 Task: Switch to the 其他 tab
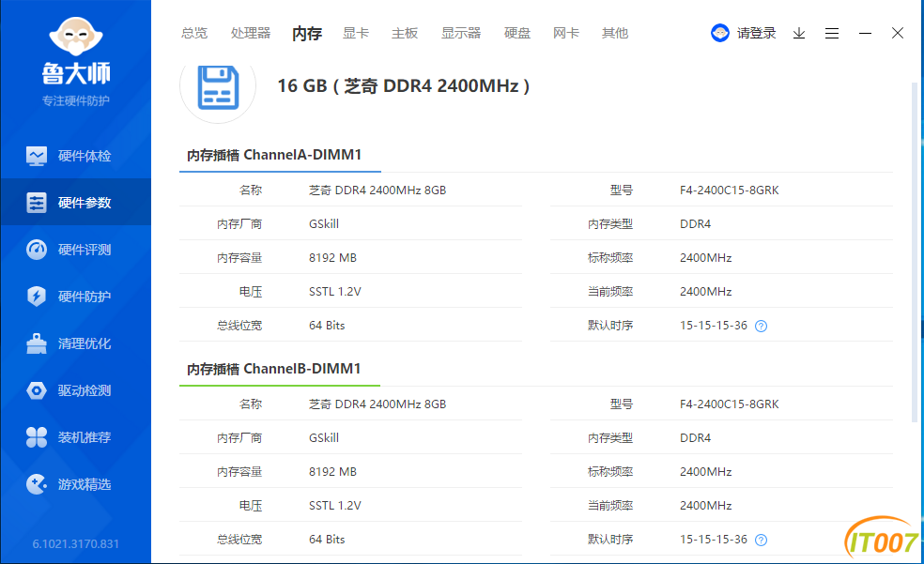click(615, 33)
